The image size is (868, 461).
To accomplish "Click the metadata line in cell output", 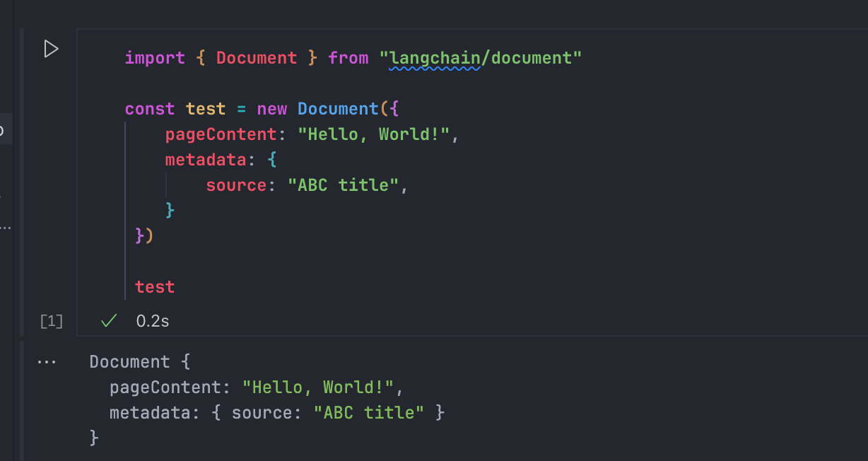I will [x=277, y=412].
